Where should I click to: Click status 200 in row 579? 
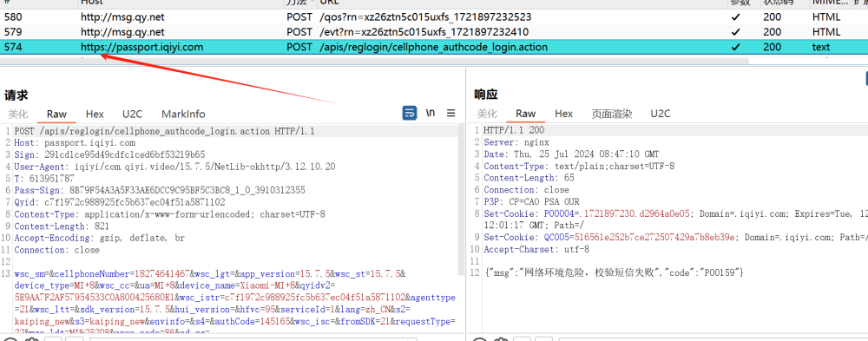[773, 32]
